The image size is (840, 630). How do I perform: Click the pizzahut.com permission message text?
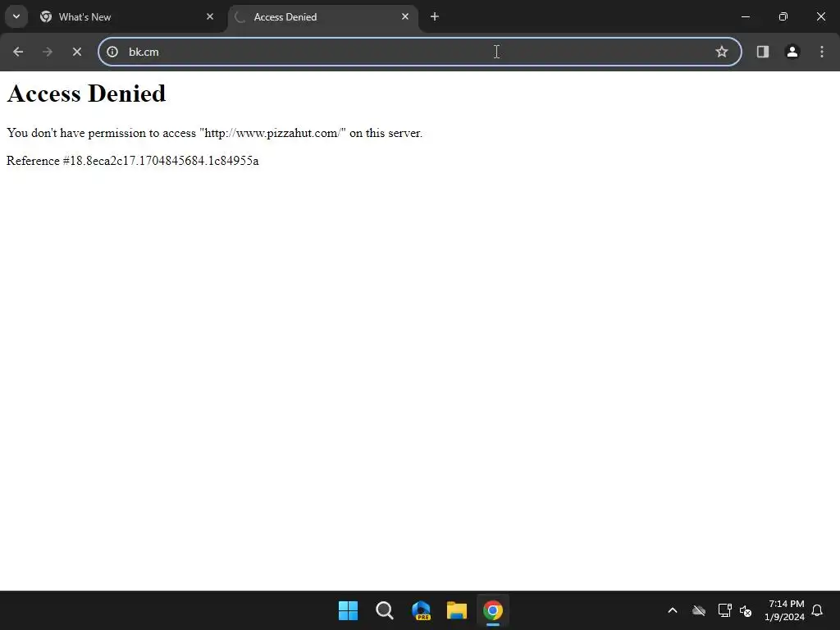(x=214, y=133)
